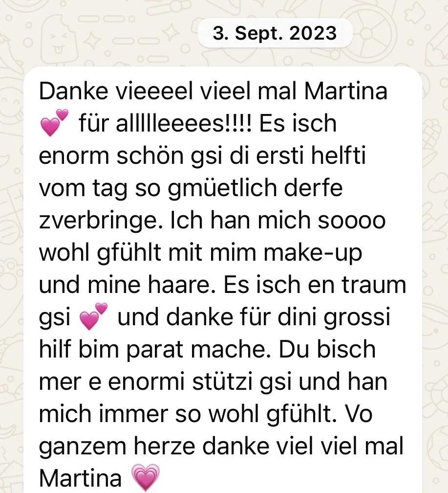
Task: Click the name "Martina" on the last line
Action: pyautogui.click(x=81, y=478)
